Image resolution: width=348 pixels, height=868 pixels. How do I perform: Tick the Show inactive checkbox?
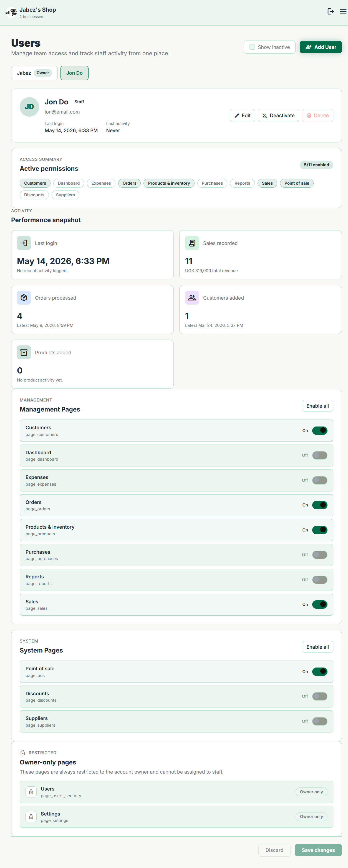click(252, 47)
